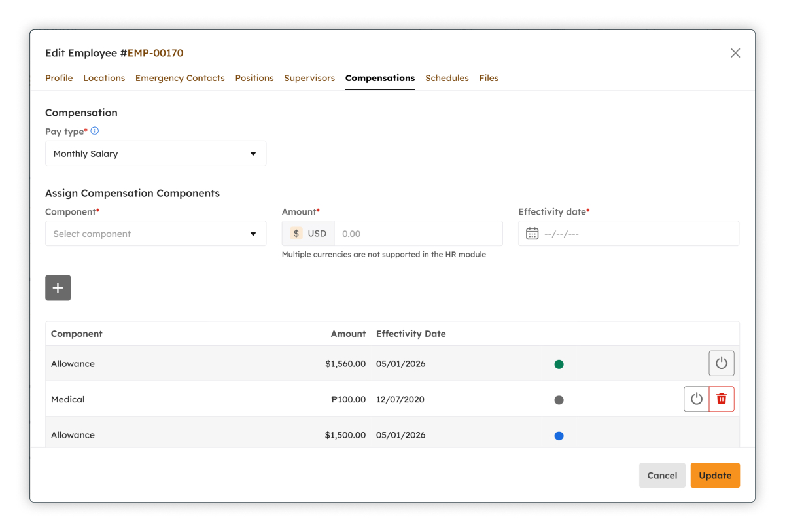Viewport: 785px width, 532px height.
Task: Click the 12/07/2020 date cell
Action: point(400,399)
